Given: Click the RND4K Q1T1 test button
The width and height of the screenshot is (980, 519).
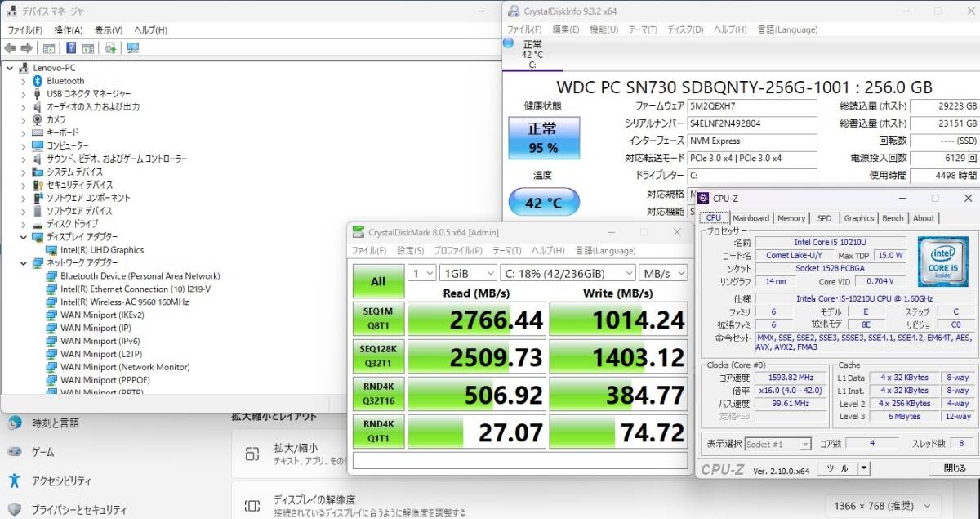Looking at the screenshot, I should coord(378,432).
